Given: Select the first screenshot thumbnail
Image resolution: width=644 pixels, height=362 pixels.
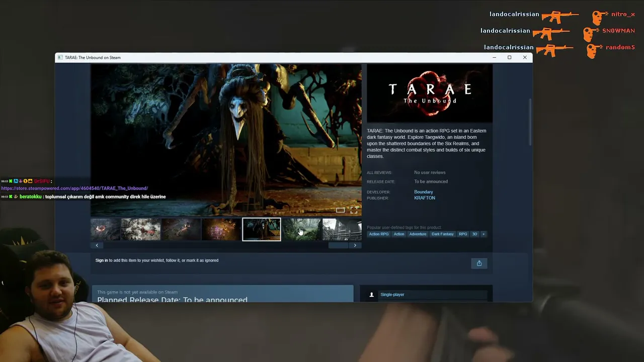Looking at the screenshot, I should tap(105, 229).
